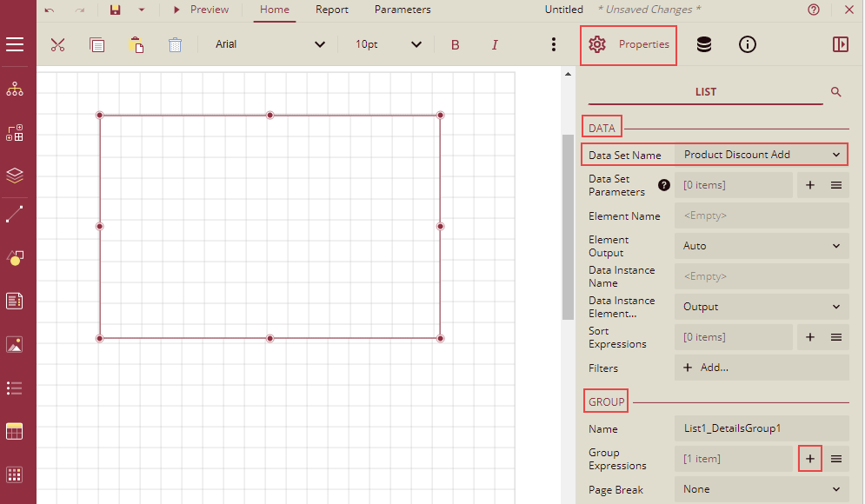Toggle bold formatting
The width and height of the screenshot is (865, 504).
456,44
